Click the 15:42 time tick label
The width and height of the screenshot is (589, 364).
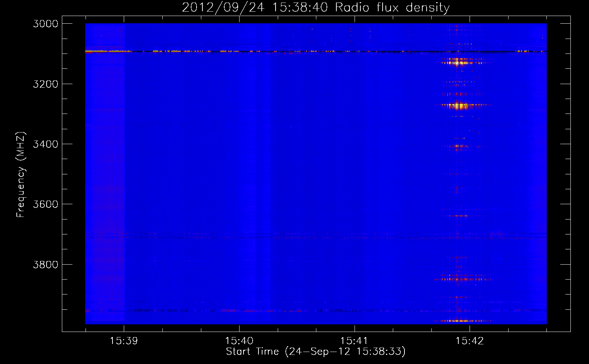[x=470, y=341]
